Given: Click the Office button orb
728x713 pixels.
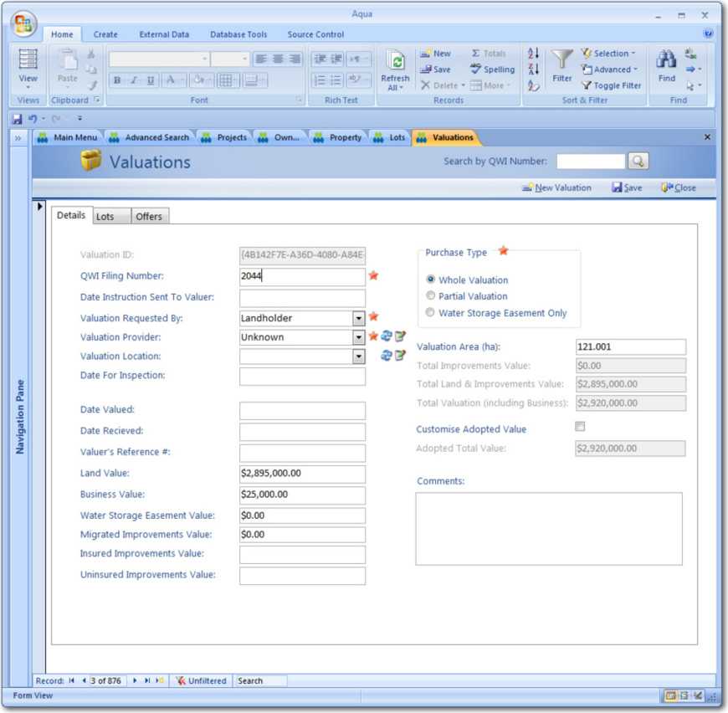Looking at the screenshot, I should tap(23, 23).
